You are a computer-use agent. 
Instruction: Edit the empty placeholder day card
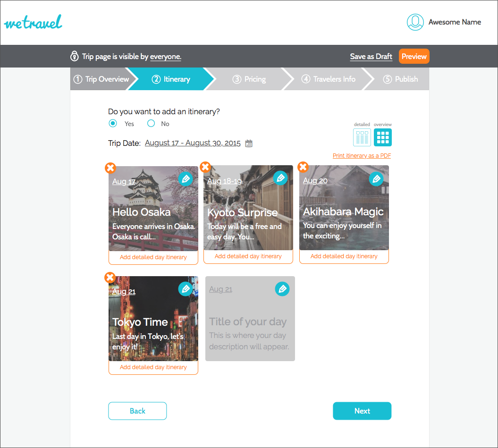click(x=282, y=289)
